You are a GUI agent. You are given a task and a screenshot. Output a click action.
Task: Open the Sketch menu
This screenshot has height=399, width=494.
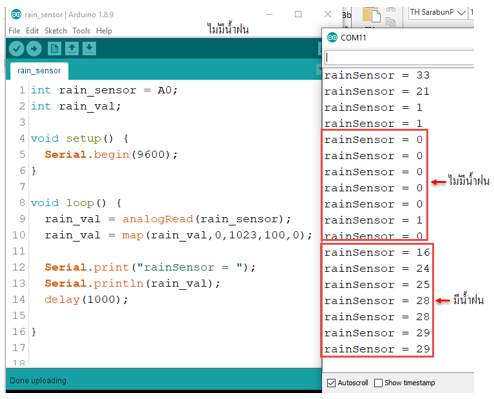click(x=56, y=31)
